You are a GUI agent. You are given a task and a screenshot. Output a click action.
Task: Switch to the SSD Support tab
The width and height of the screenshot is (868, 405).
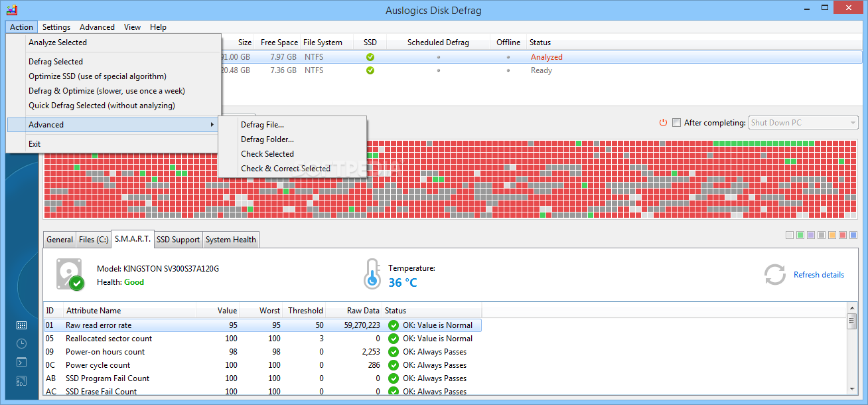(178, 240)
